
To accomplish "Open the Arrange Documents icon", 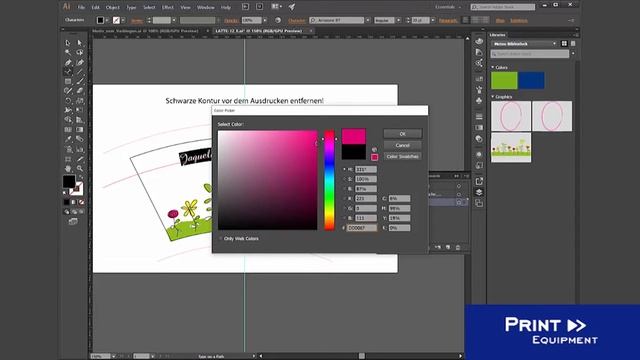I will point(276,7).
